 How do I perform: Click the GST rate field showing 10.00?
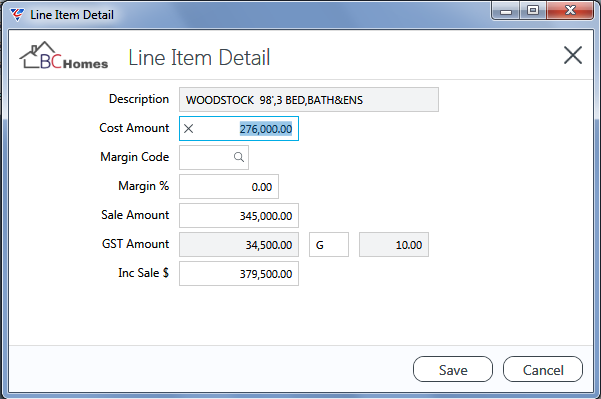394,245
